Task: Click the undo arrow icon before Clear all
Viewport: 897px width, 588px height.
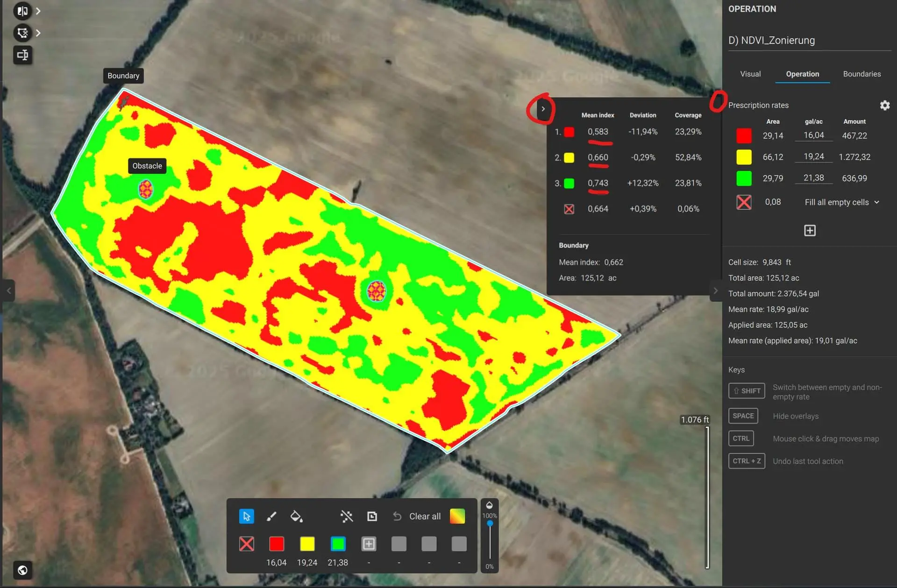Action: point(397,516)
